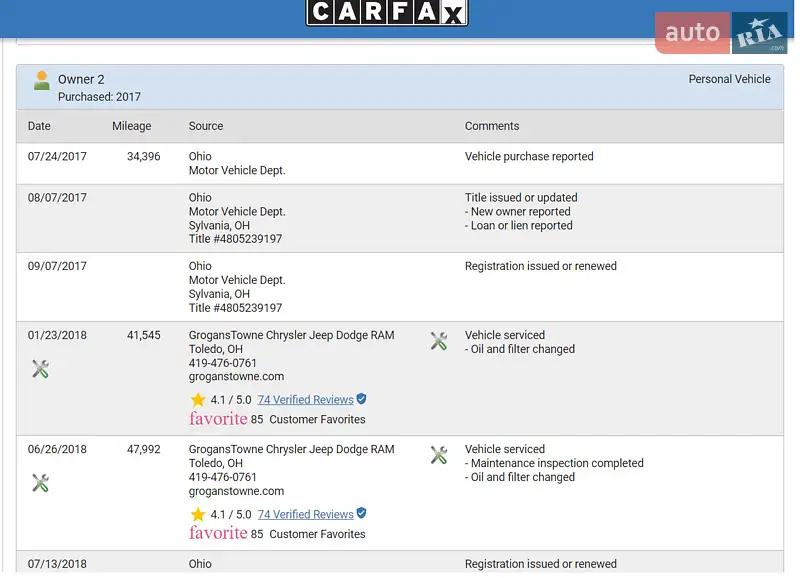The image size is (800, 578).
Task: Click the service wrench icon beside the 06/26/2018 comments
Action: (x=438, y=456)
